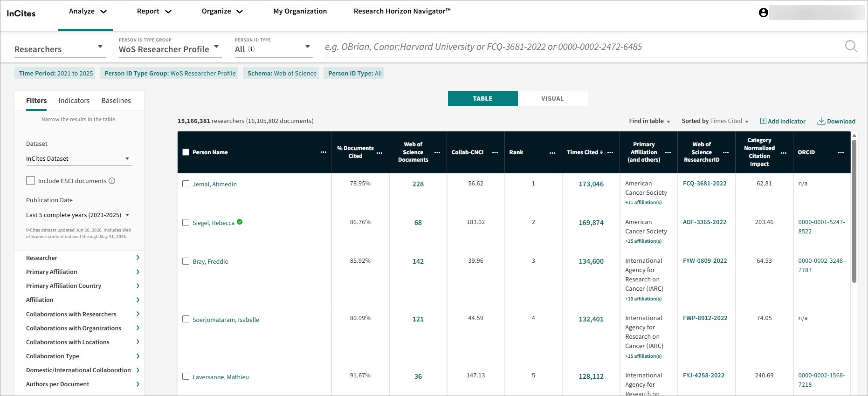Click the Add indicator plus icon
Image resolution: width=868 pixels, height=396 pixels.
click(x=763, y=121)
